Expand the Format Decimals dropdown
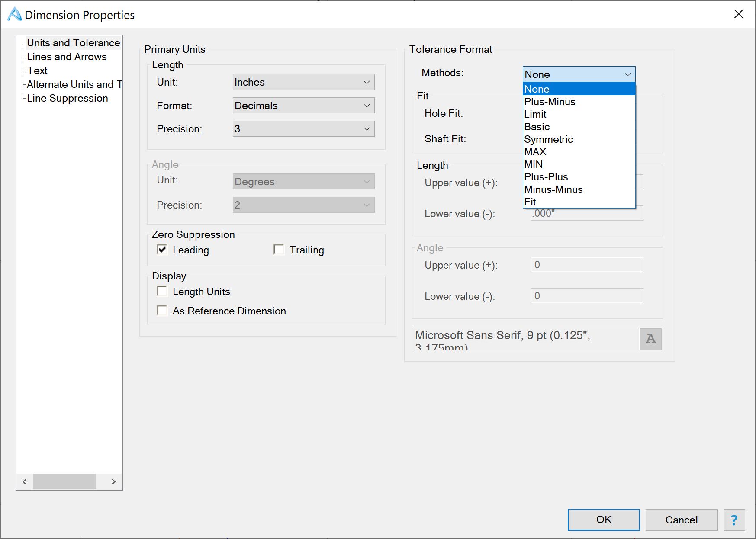The image size is (756, 539). [x=303, y=106]
